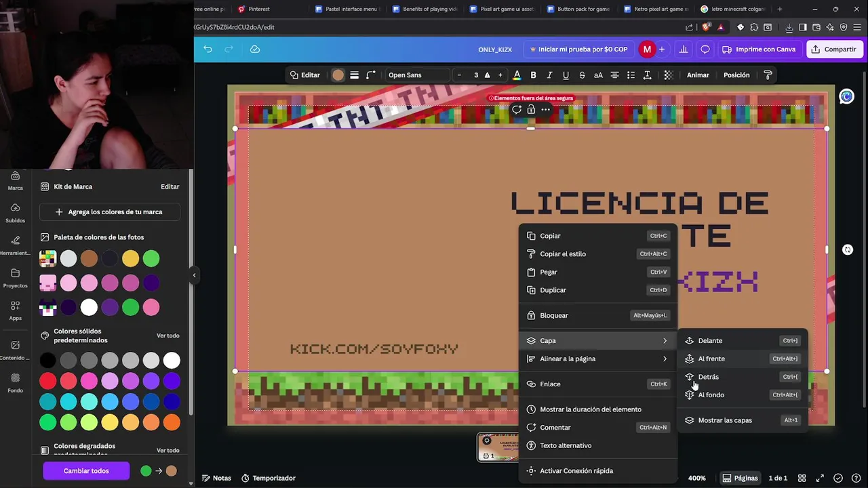Click the fill color circle in toolbar
The height and width of the screenshot is (488, 868).
[338, 75]
